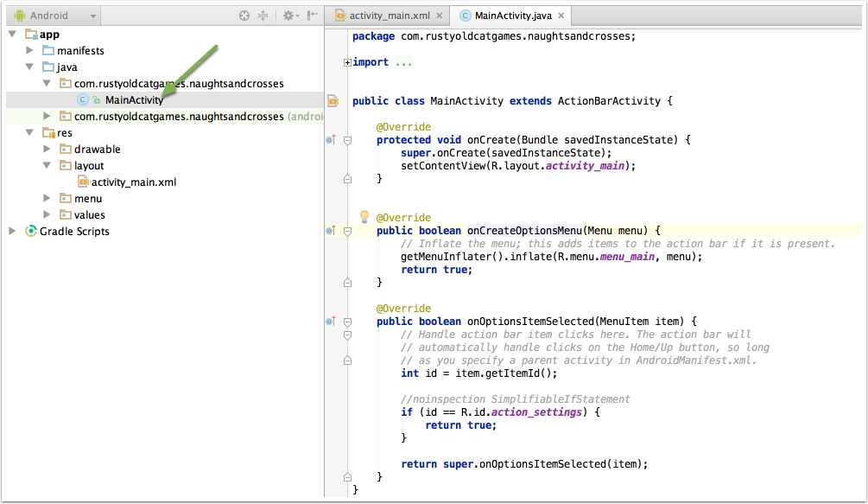This screenshot has height=504, width=868.
Task: Click the override gutter icon beside onCreateOptionsMenu
Action: [331, 231]
